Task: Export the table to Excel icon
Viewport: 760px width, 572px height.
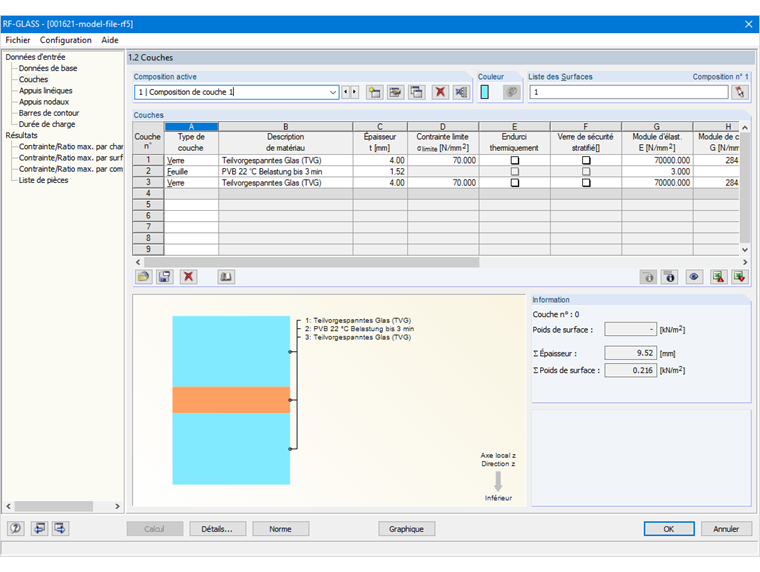Action: pyautogui.click(x=718, y=277)
